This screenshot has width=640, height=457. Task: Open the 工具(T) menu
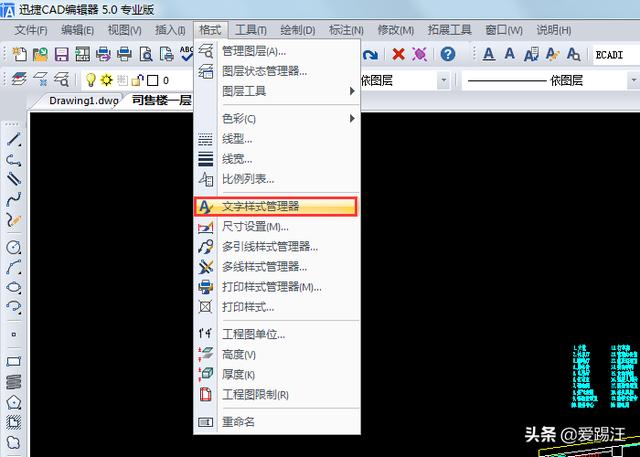pyautogui.click(x=251, y=30)
